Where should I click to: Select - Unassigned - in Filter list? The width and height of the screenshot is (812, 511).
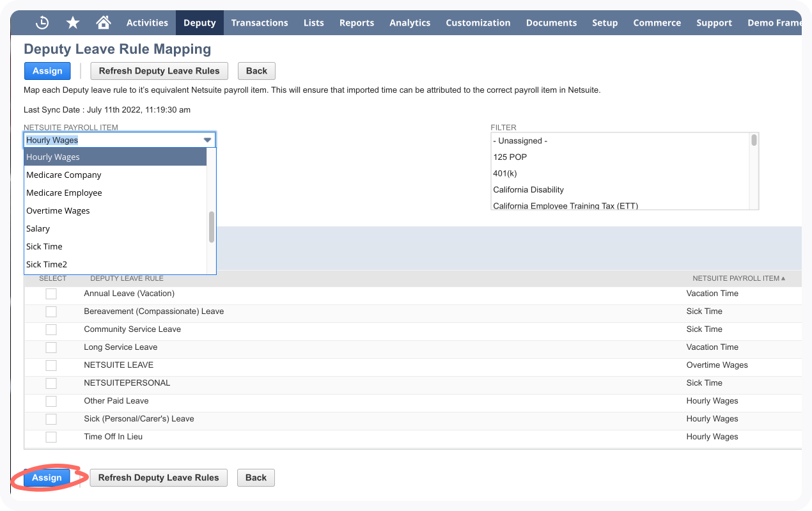point(620,141)
